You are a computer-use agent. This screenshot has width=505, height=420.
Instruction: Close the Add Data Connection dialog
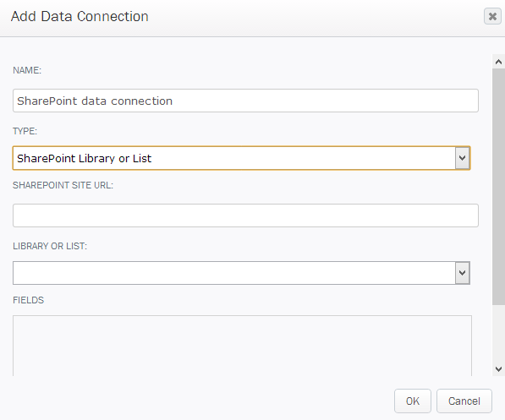click(492, 16)
